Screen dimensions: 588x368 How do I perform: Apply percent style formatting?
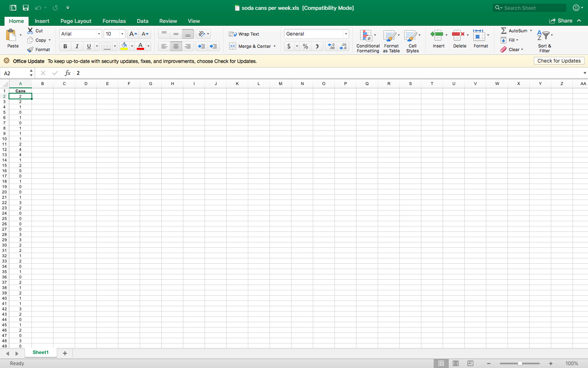[305, 46]
